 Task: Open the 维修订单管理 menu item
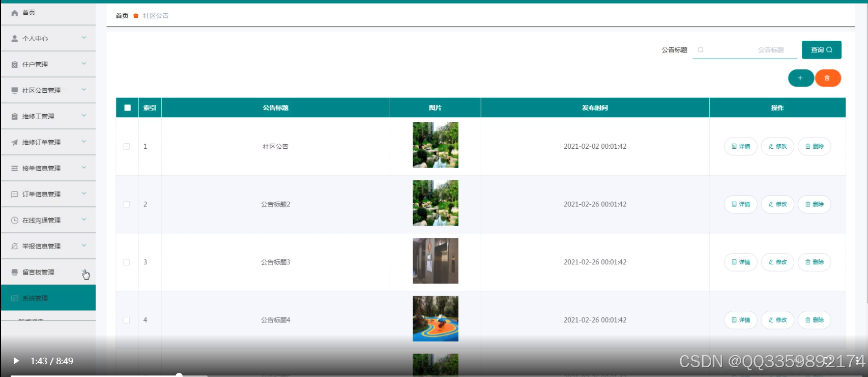48,142
